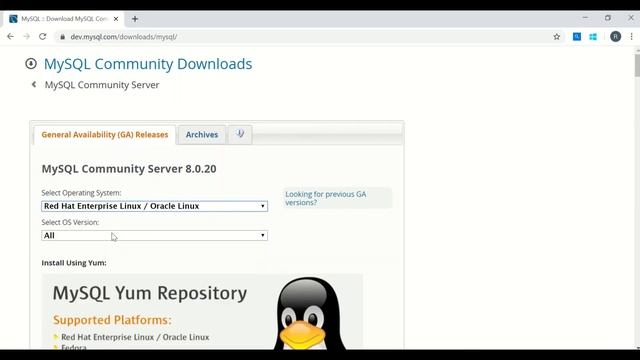Click the browser forward arrow
Image resolution: width=640 pixels, height=360 pixels.
[27, 37]
